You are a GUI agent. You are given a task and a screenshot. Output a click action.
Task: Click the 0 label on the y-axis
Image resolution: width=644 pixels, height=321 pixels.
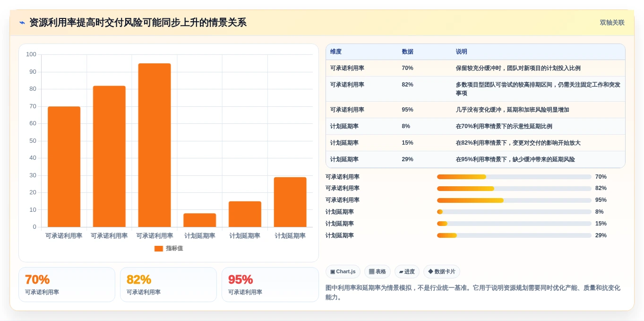tap(34, 227)
